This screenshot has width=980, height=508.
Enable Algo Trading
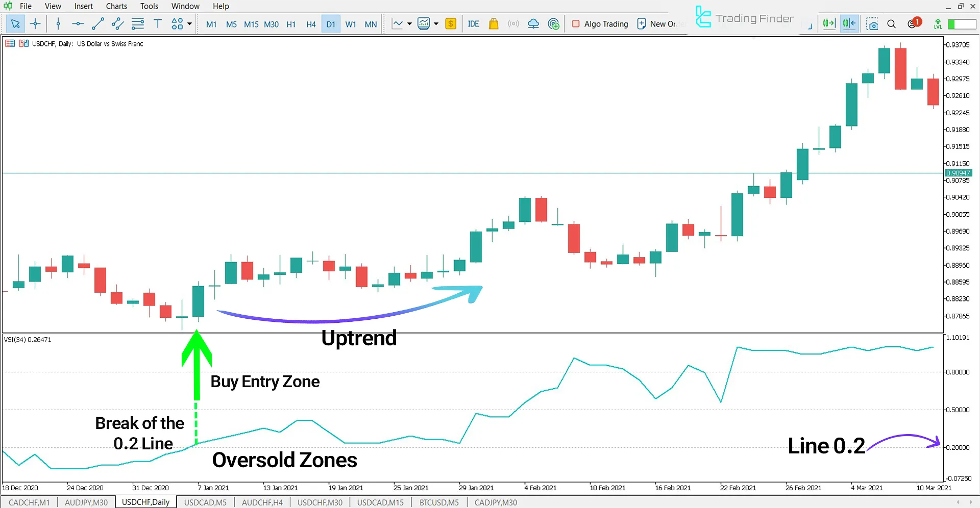(x=600, y=23)
